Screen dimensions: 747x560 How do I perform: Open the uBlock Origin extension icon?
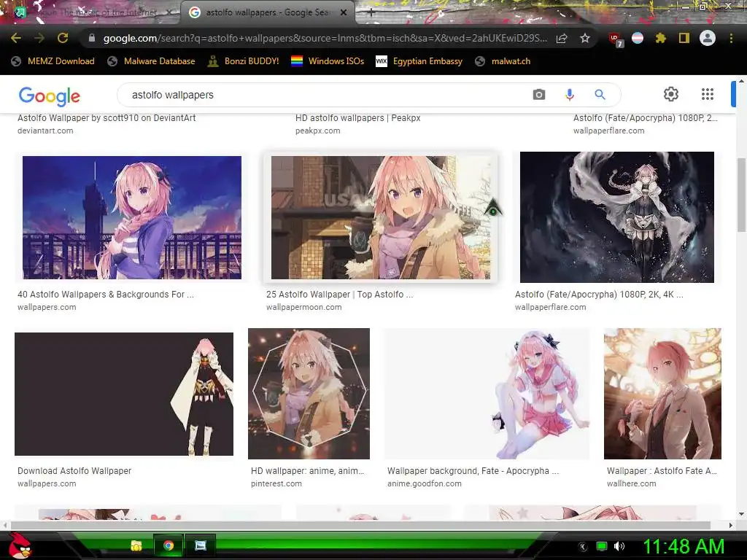point(615,39)
